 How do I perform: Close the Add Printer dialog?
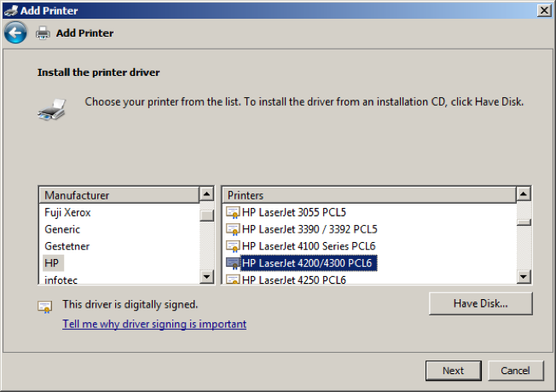pos(544,10)
